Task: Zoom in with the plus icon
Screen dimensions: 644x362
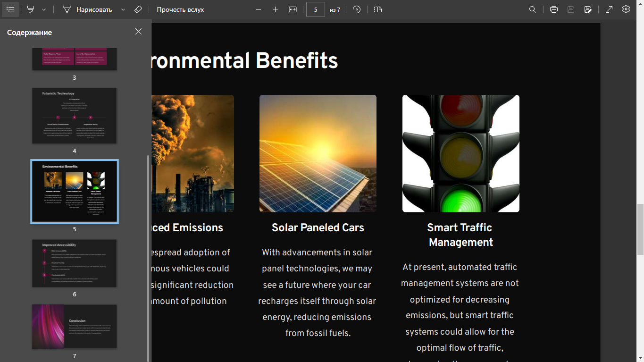Action: (x=276, y=9)
